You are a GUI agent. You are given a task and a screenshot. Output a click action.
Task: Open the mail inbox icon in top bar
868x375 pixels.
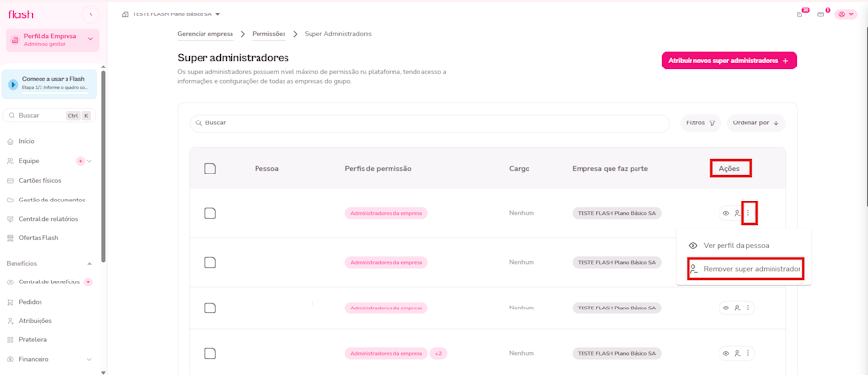click(x=821, y=14)
